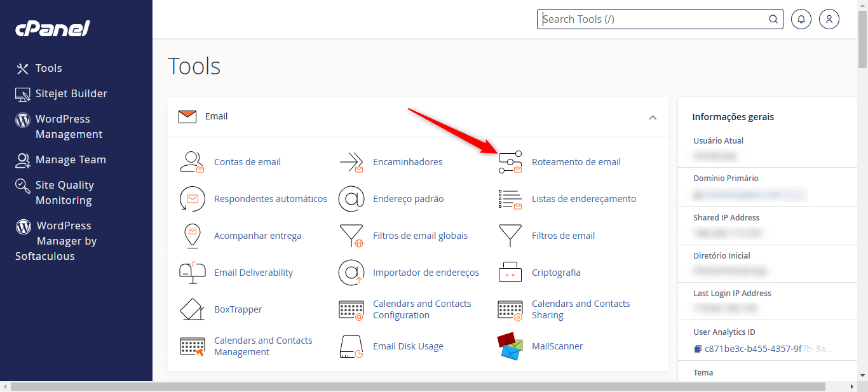Open the Contas de email link
Image resolution: width=868 pixels, height=392 pixels.
point(247,162)
